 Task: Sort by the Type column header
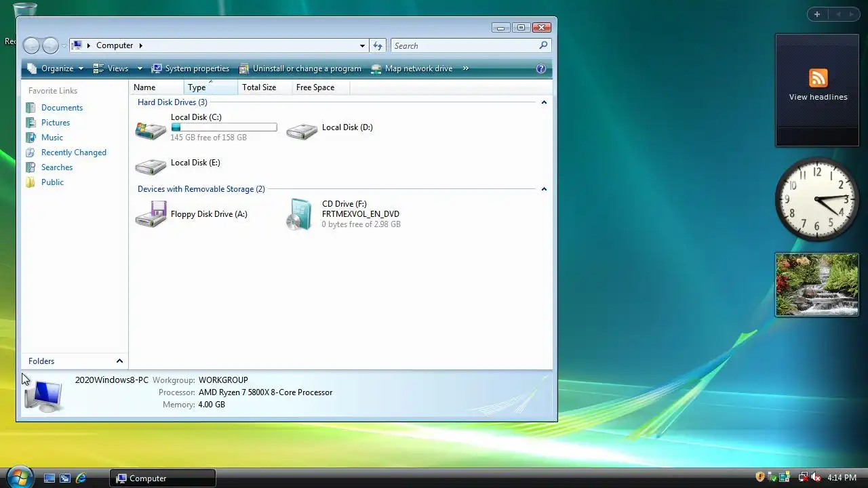(211, 87)
